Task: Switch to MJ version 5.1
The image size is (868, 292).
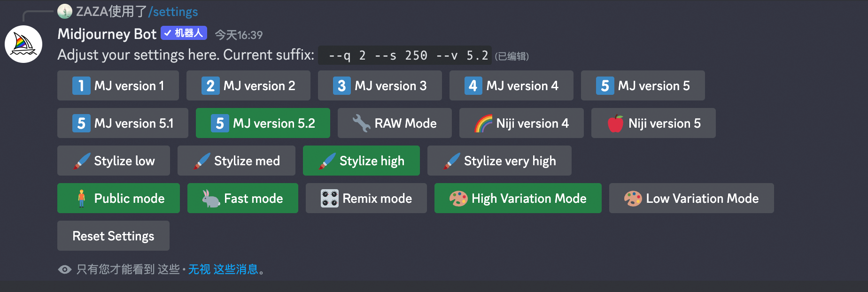Action: click(123, 123)
